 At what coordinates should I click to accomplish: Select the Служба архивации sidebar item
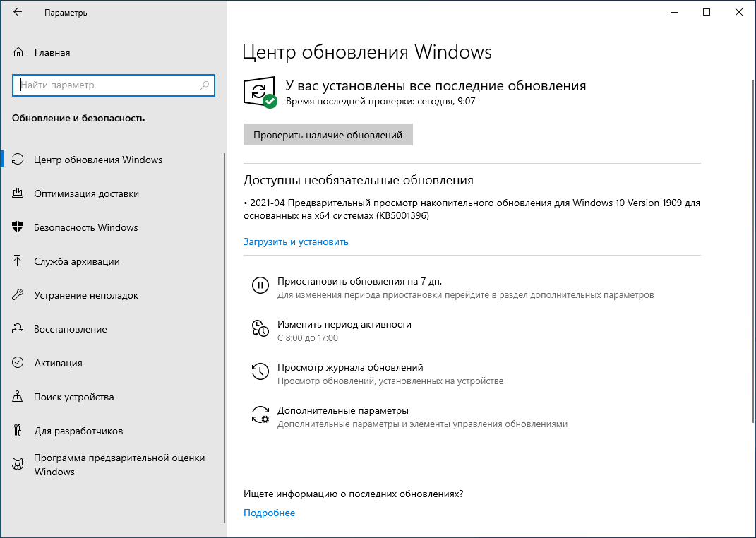pyautogui.click(x=78, y=261)
